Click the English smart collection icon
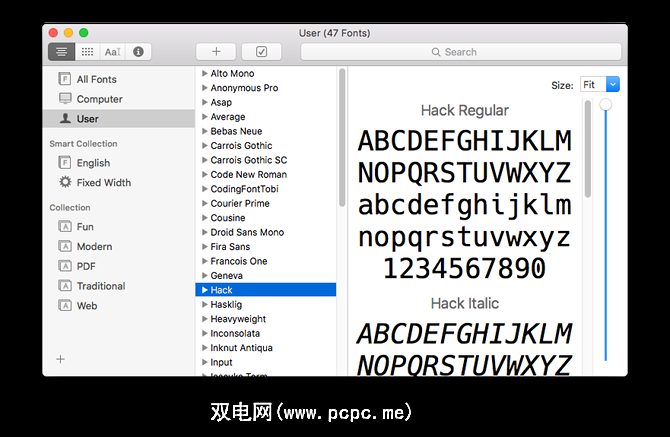The width and height of the screenshot is (670, 437). [x=65, y=163]
